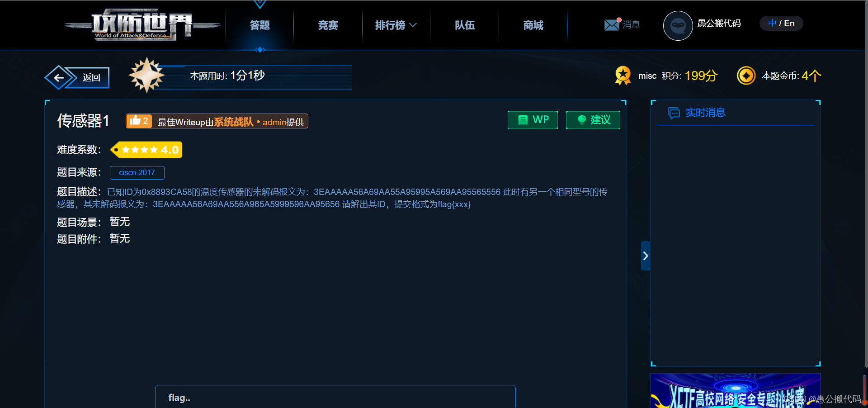Screen dimensions: 868x408
Task: Collapse the side panel with the chevron arrow
Action: pos(646,256)
